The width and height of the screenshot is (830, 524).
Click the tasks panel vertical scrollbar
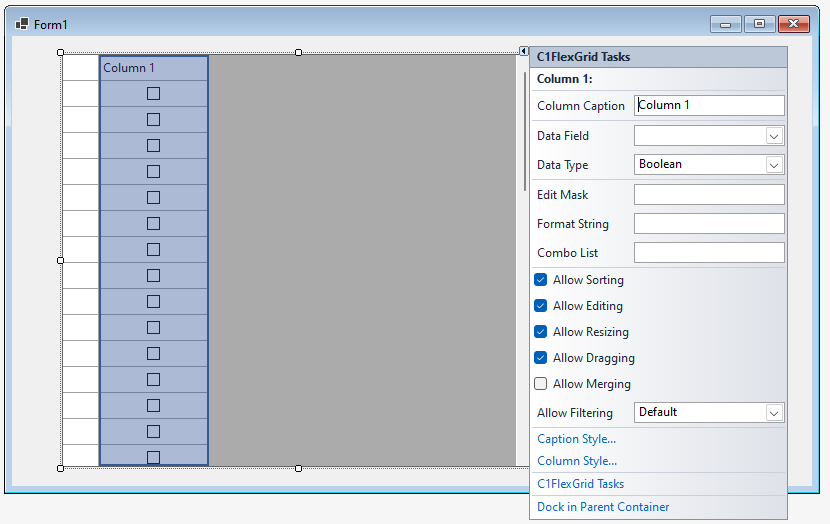coord(525,131)
